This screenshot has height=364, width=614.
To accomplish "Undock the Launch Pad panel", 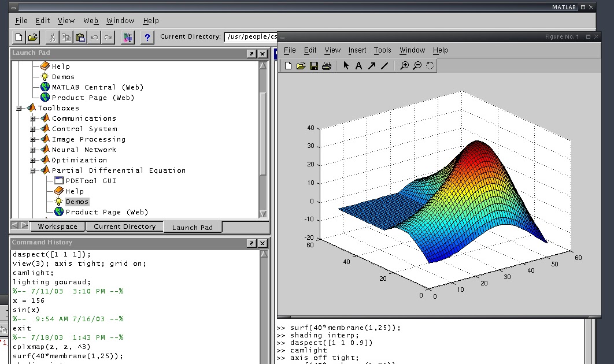I will click(x=251, y=53).
